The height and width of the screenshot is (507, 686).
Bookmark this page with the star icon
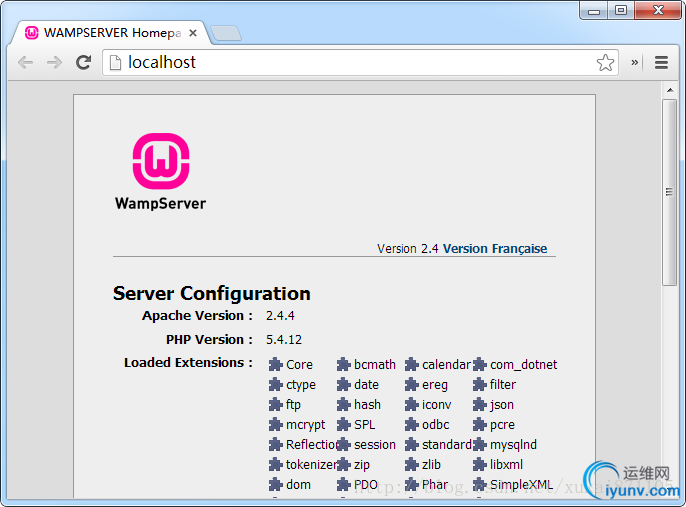(605, 63)
